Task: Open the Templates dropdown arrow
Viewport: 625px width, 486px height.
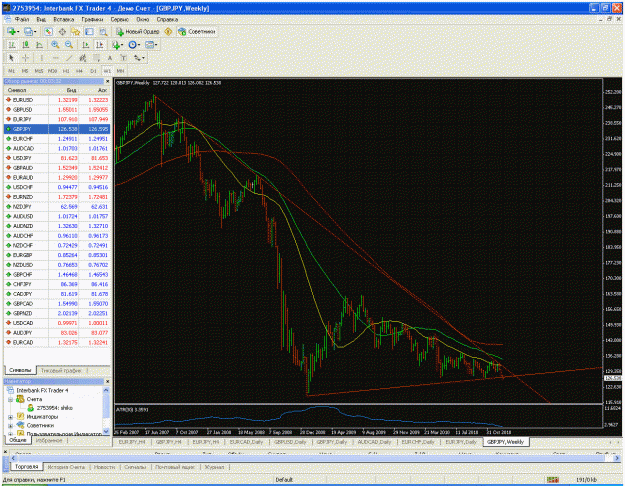Action: (x=156, y=45)
